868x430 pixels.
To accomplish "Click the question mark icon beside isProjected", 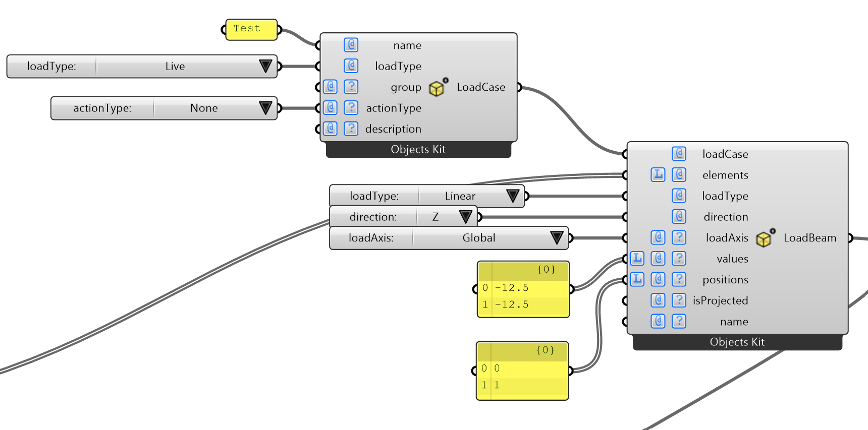I will [679, 300].
